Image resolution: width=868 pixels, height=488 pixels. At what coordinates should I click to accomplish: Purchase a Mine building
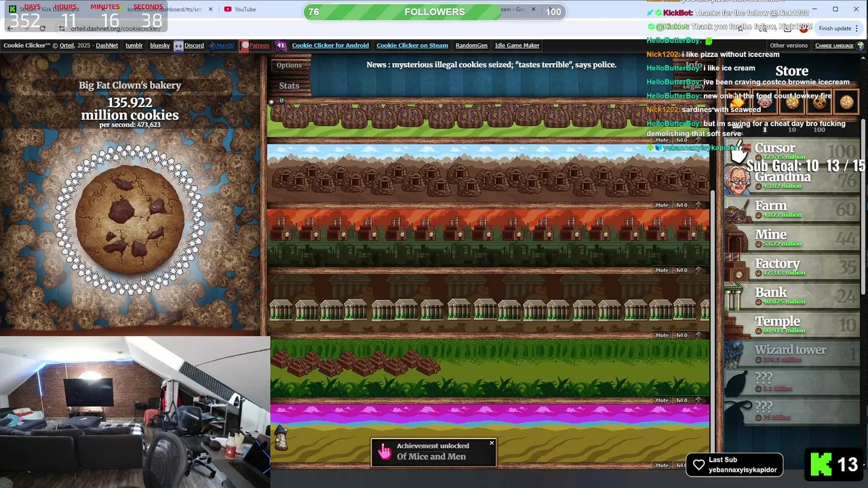click(792, 238)
